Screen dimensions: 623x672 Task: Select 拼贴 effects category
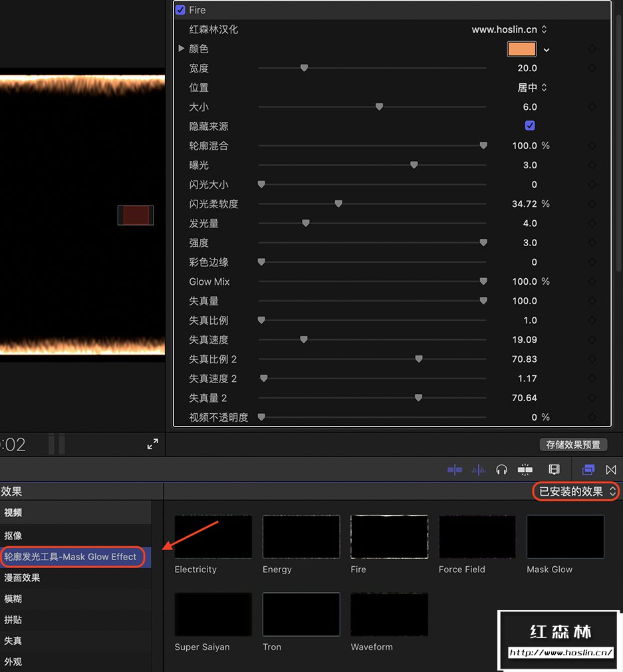click(x=75, y=619)
